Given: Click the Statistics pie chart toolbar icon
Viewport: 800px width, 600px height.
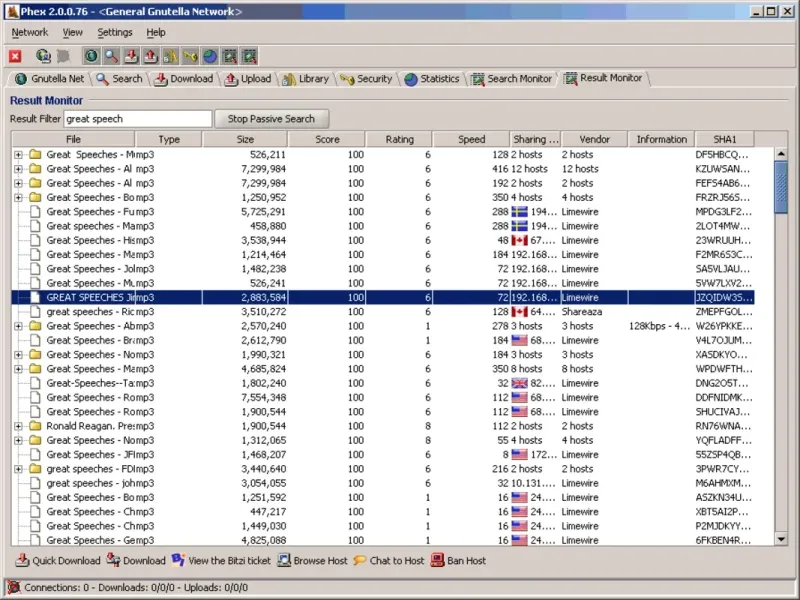Looking at the screenshot, I should (210, 56).
